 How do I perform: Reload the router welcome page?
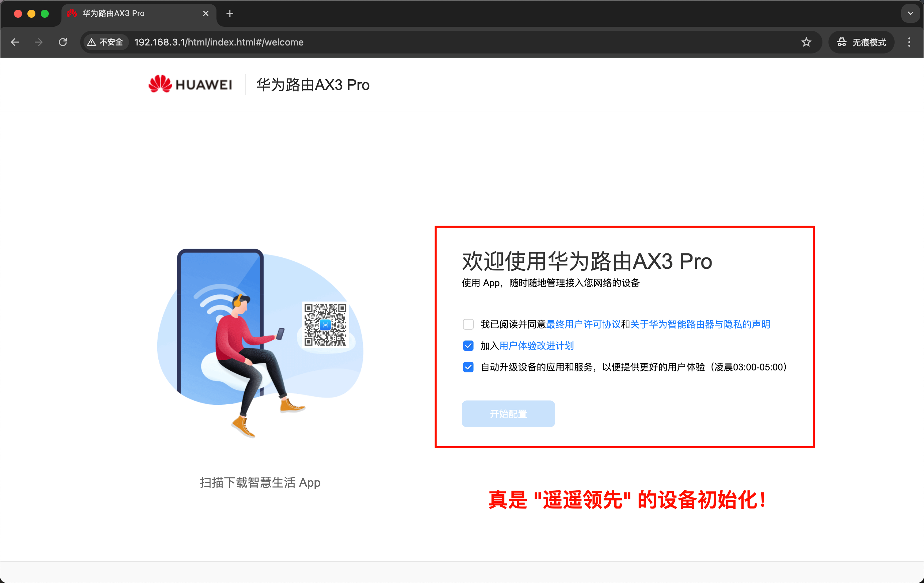[63, 42]
